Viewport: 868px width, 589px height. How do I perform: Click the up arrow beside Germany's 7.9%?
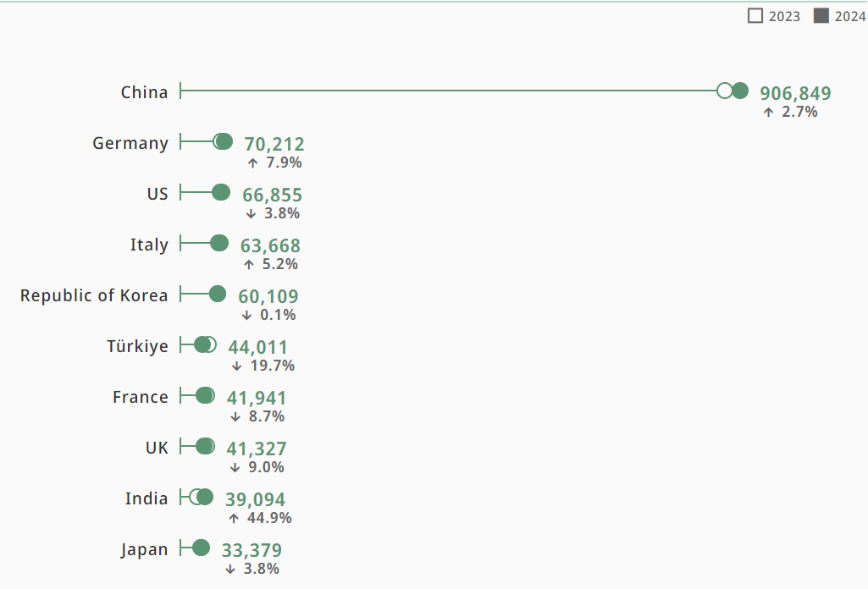point(252,162)
